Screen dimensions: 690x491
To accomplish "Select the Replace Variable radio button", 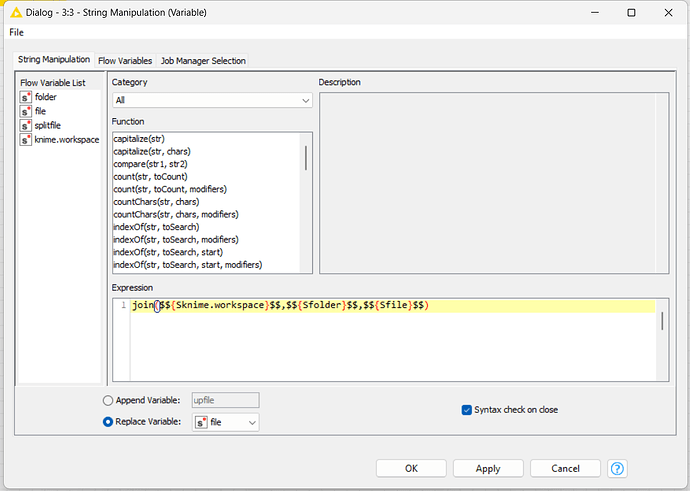I will [x=108, y=422].
